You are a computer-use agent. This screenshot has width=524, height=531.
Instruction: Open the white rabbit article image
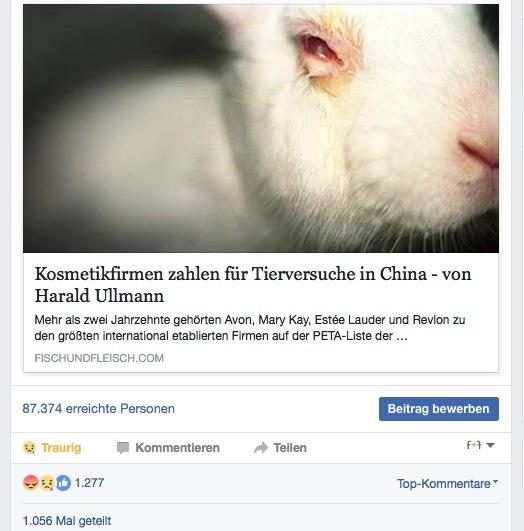[261, 128]
